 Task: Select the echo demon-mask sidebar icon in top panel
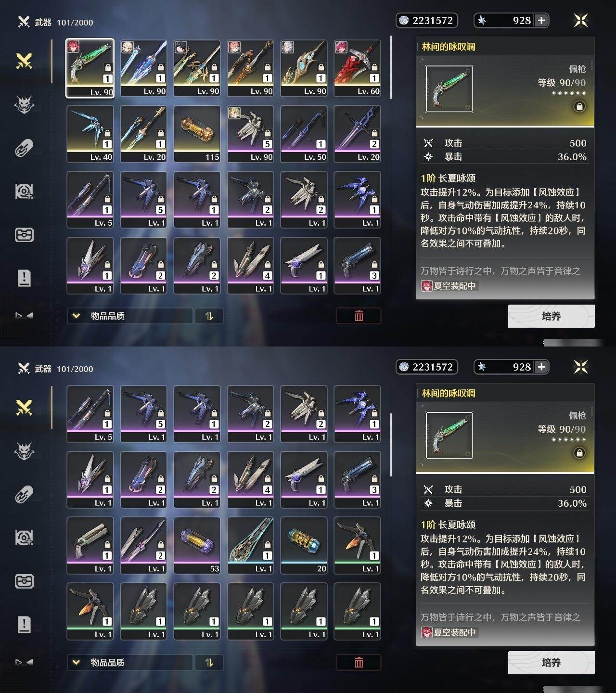click(x=24, y=104)
